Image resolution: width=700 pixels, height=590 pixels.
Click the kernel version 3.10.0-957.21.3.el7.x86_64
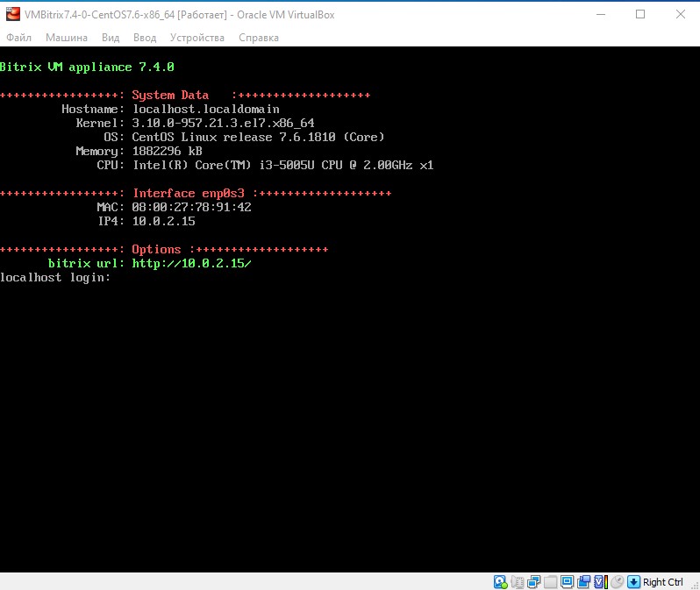pyautogui.click(x=223, y=124)
